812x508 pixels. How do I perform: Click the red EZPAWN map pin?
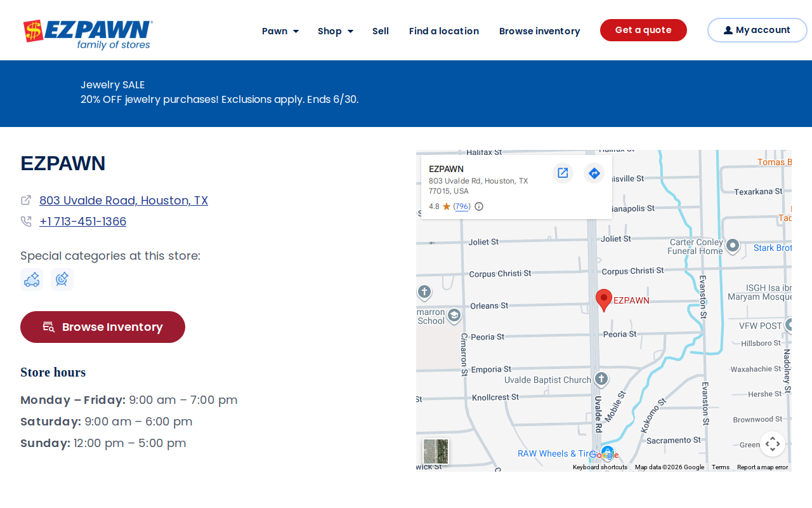(x=604, y=300)
